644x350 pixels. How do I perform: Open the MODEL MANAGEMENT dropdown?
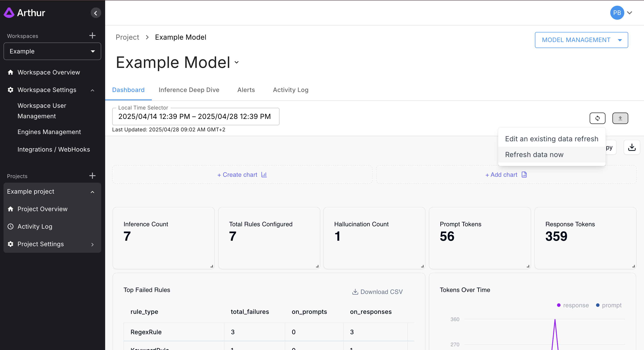point(581,40)
